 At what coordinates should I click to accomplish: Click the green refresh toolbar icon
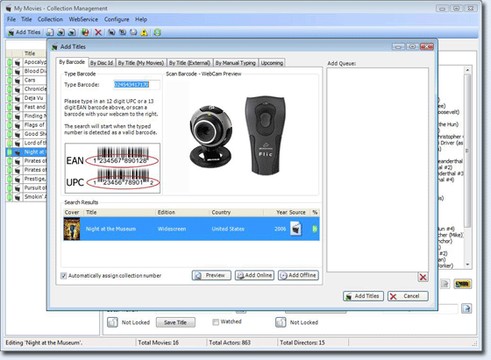click(x=157, y=32)
